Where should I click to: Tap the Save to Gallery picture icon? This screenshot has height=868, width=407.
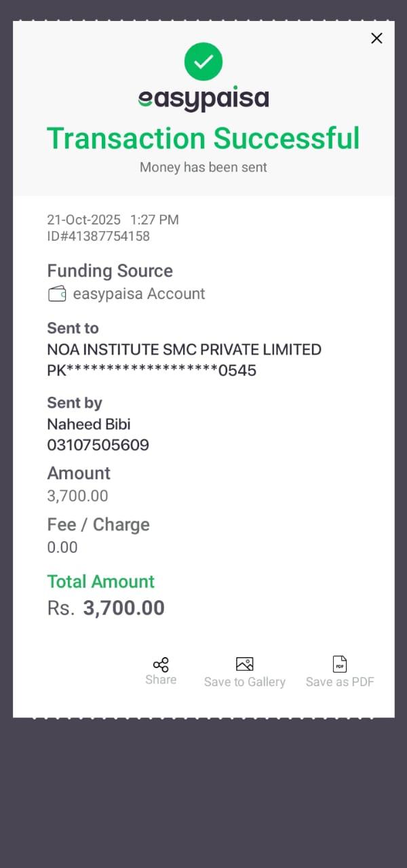coord(244,664)
